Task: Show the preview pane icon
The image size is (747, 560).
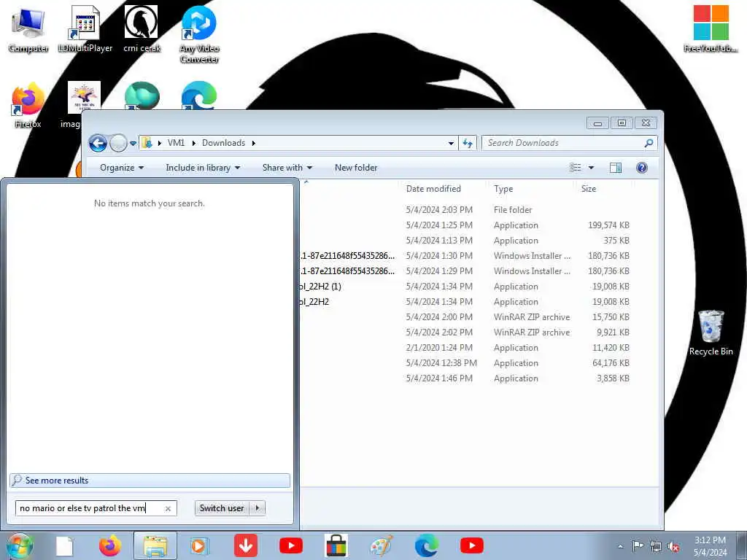Action: (x=616, y=168)
